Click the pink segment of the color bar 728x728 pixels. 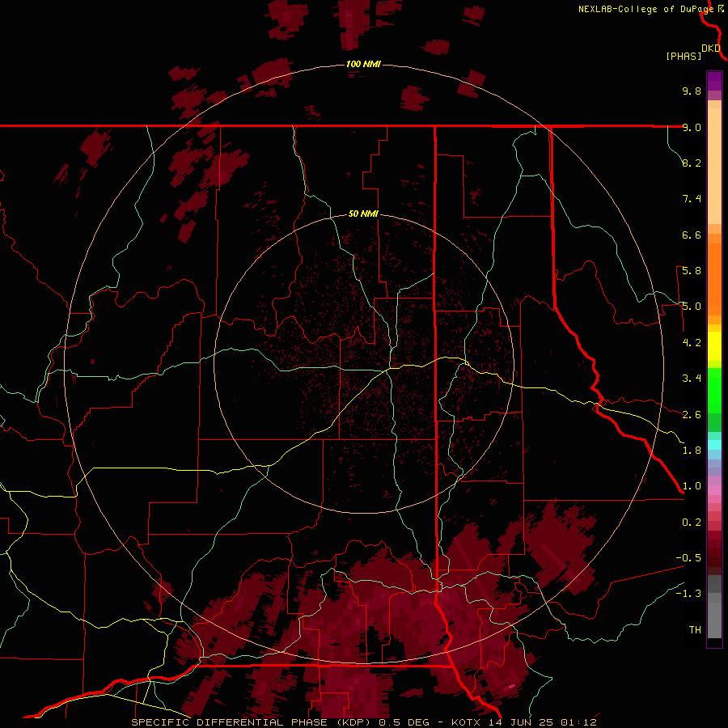(x=714, y=490)
